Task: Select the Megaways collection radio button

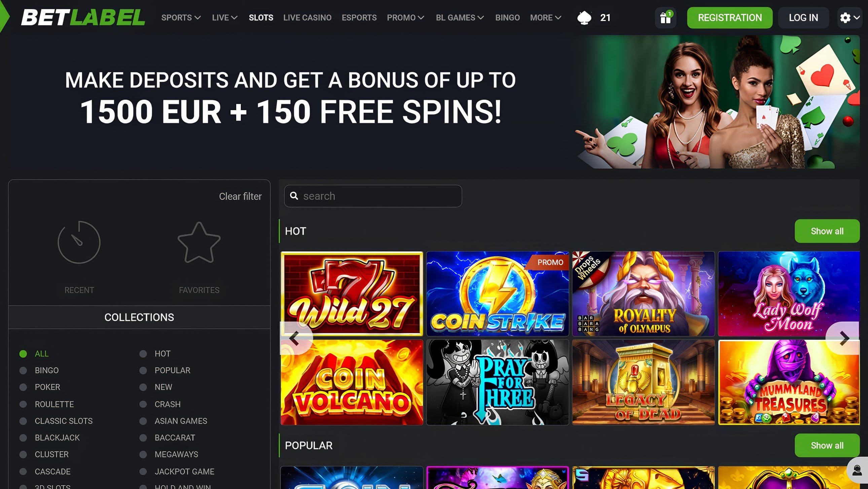Action: (143, 454)
